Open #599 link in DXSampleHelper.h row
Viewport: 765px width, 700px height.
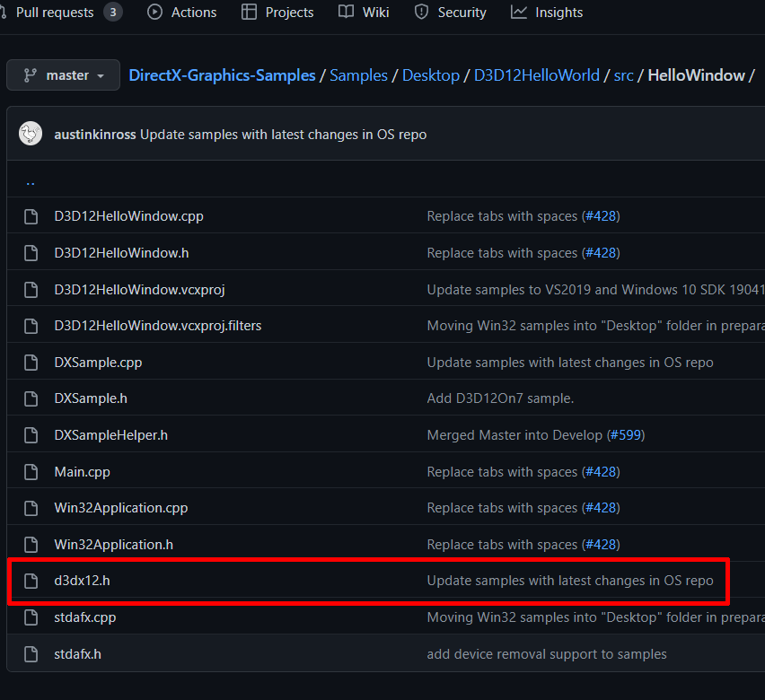pyautogui.click(x=626, y=435)
